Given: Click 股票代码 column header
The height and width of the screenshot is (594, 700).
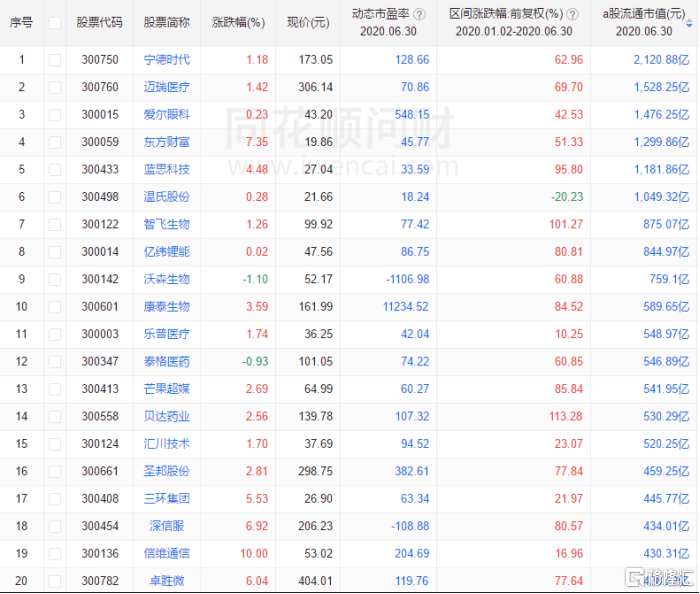Looking at the screenshot, I should click(x=100, y=22).
